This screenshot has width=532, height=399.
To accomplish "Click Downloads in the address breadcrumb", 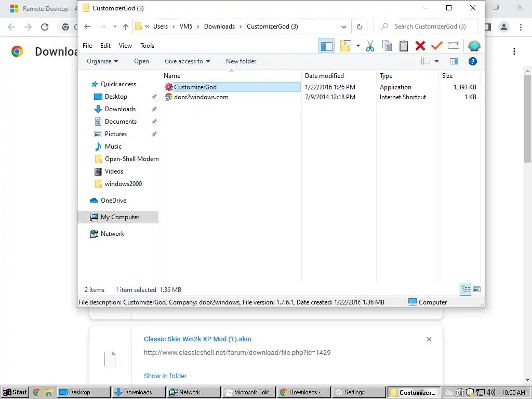I will tap(219, 26).
